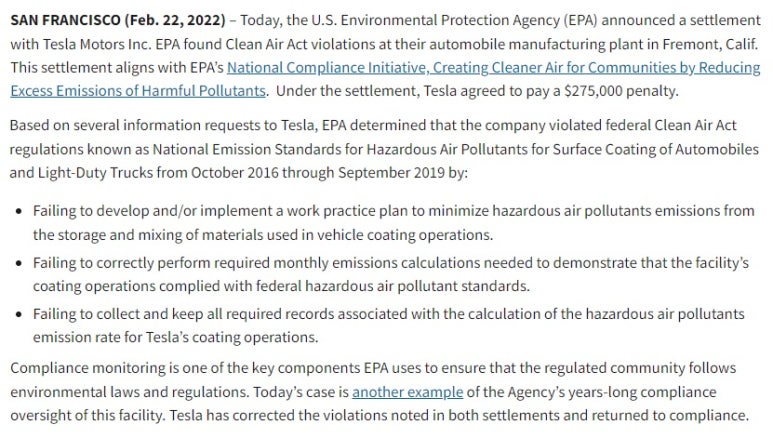Click the 'September 2019' date text
Viewport: 773px width, 438px height.
[x=391, y=173]
